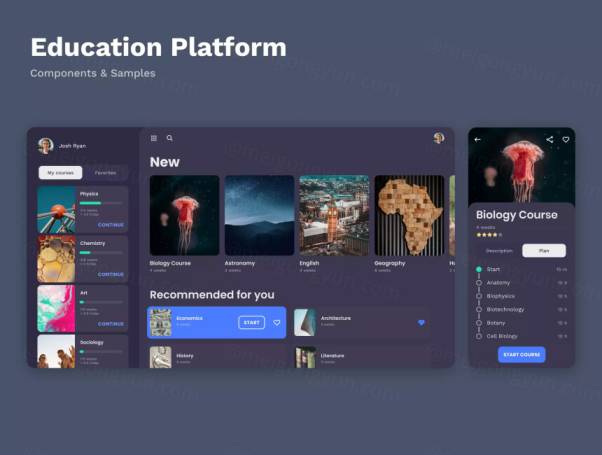
Task: Switch to the Favorites tab
Action: [104, 172]
